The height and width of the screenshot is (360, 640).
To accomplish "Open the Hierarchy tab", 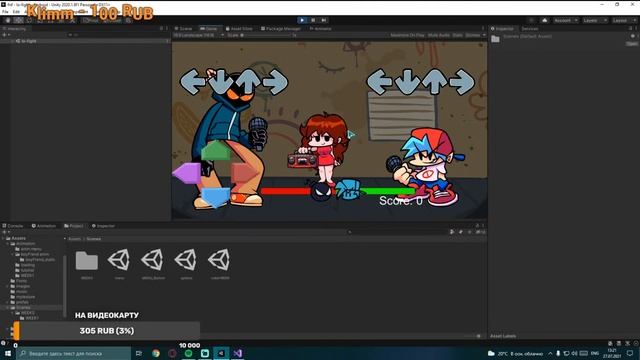I will 15,29.
